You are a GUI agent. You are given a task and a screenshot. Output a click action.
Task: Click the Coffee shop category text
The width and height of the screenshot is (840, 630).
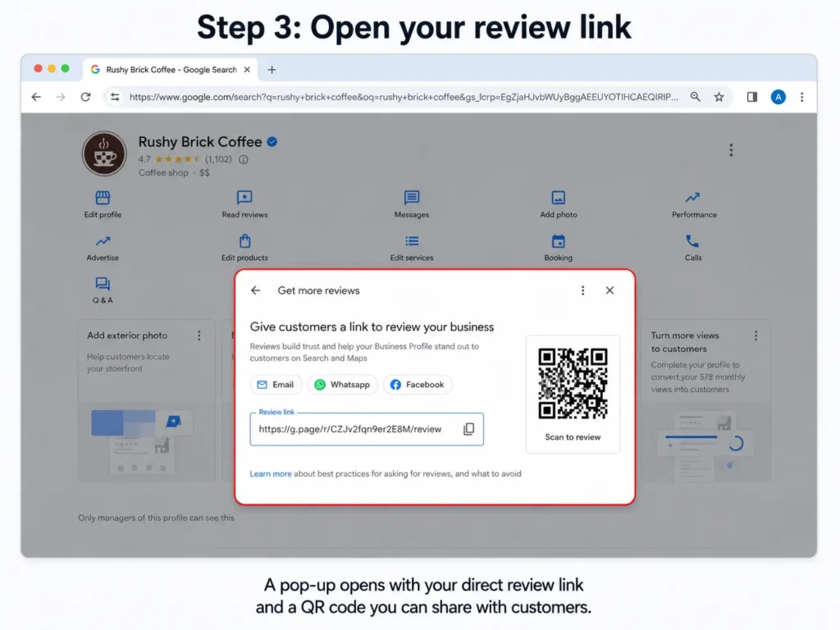click(x=163, y=173)
